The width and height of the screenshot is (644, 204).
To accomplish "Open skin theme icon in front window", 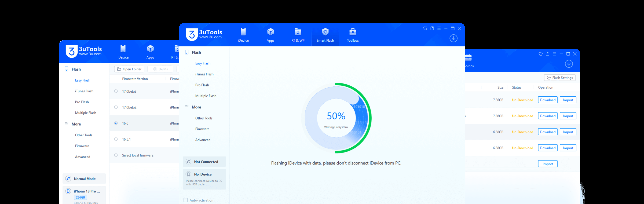I will pos(425,28).
